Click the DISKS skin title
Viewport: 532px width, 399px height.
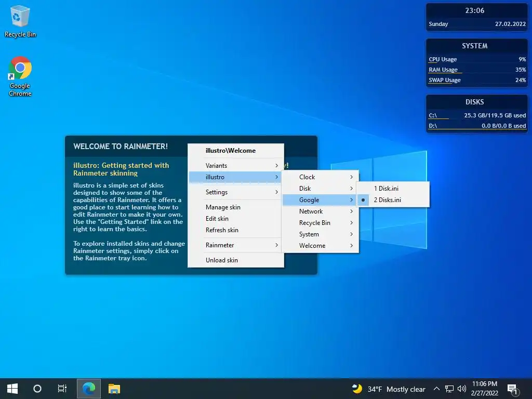pos(475,102)
